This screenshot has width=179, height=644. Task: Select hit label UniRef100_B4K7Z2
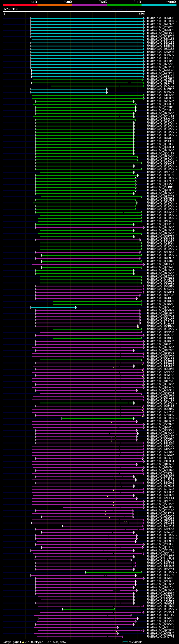[161, 335]
